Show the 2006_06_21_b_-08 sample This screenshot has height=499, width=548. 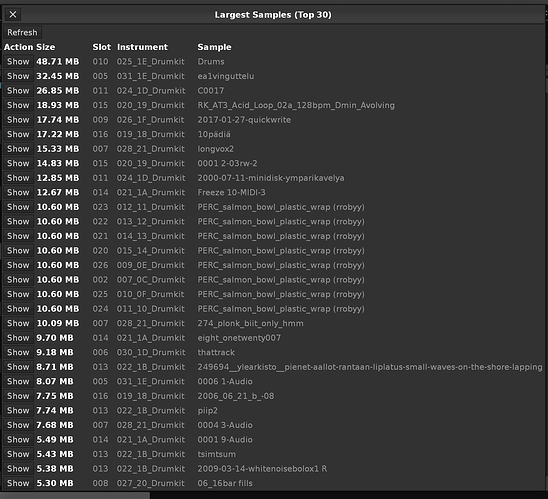click(19, 396)
